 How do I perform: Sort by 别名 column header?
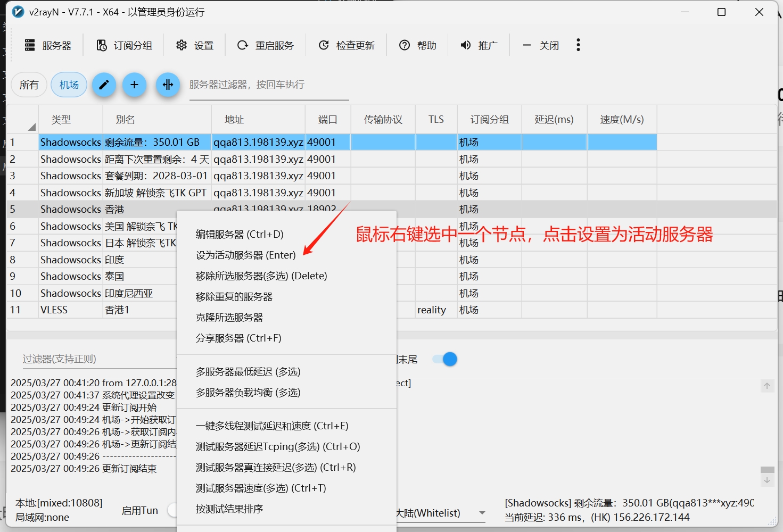coord(156,120)
